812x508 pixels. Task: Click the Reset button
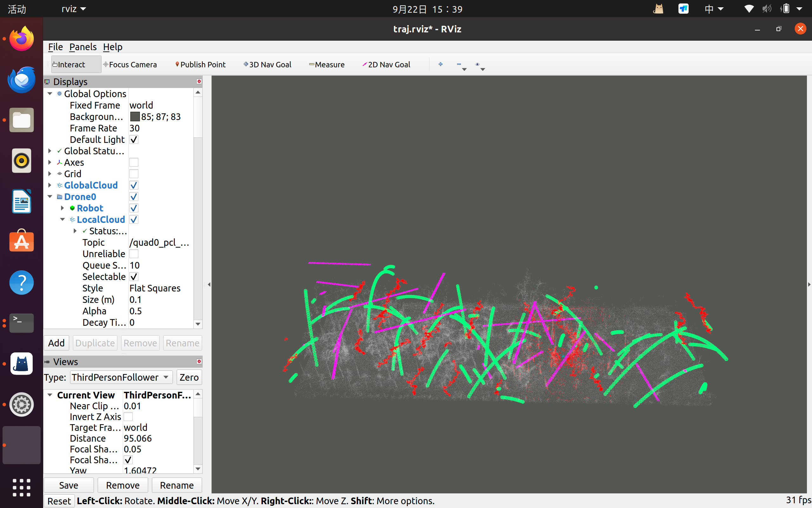point(59,501)
